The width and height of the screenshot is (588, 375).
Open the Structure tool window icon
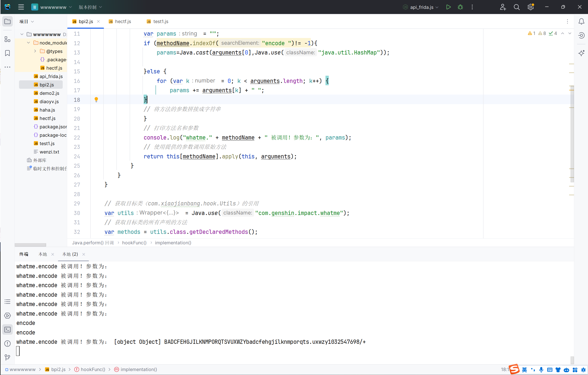7,39
